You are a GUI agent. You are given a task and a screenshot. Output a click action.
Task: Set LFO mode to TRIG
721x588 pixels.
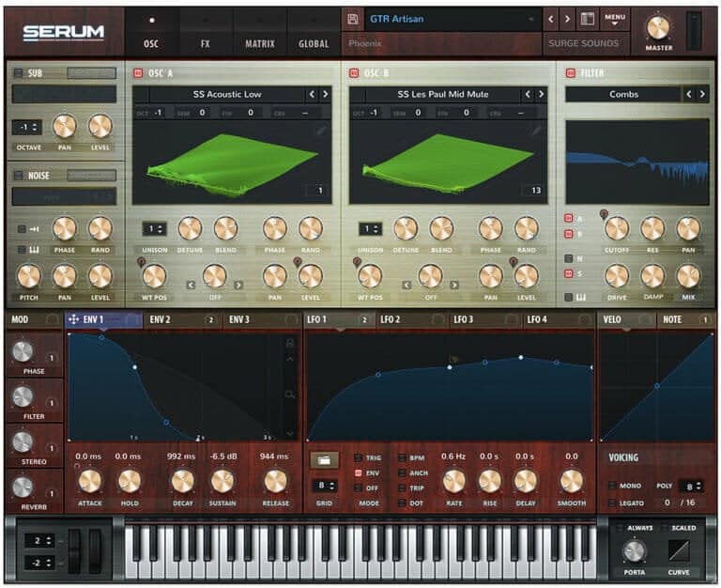(x=359, y=457)
